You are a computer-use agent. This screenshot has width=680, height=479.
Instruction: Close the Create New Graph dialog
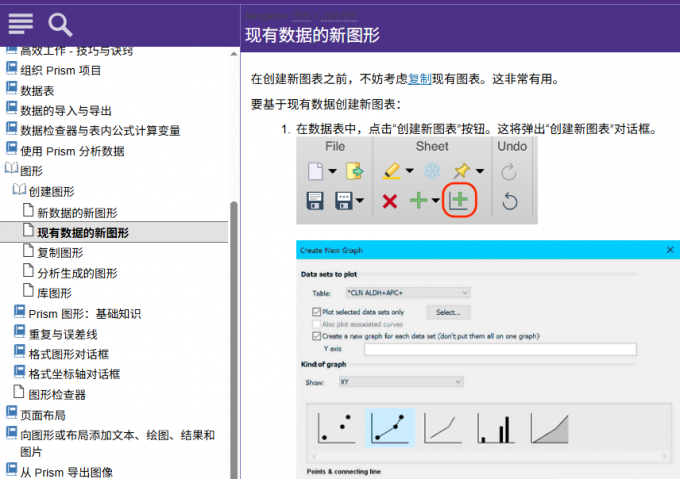pos(670,250)
